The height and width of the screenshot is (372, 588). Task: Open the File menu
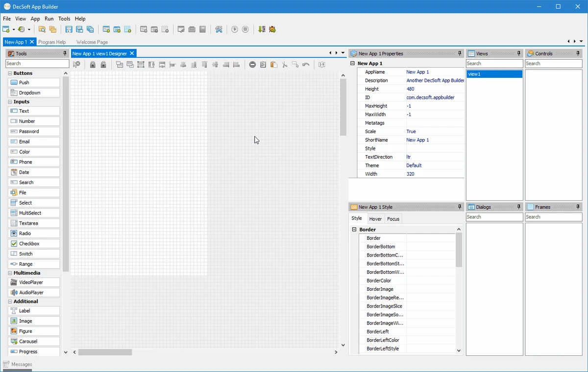point(7,19)
